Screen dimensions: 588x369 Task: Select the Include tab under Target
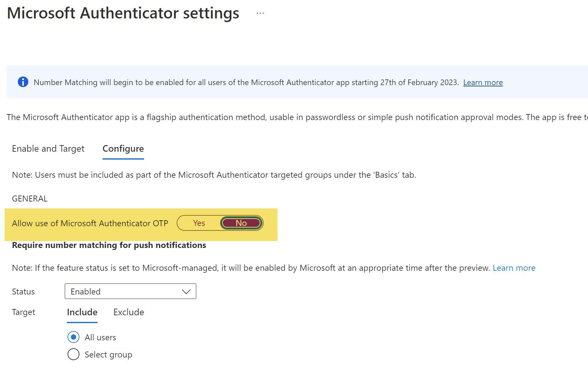coord(82,312)
